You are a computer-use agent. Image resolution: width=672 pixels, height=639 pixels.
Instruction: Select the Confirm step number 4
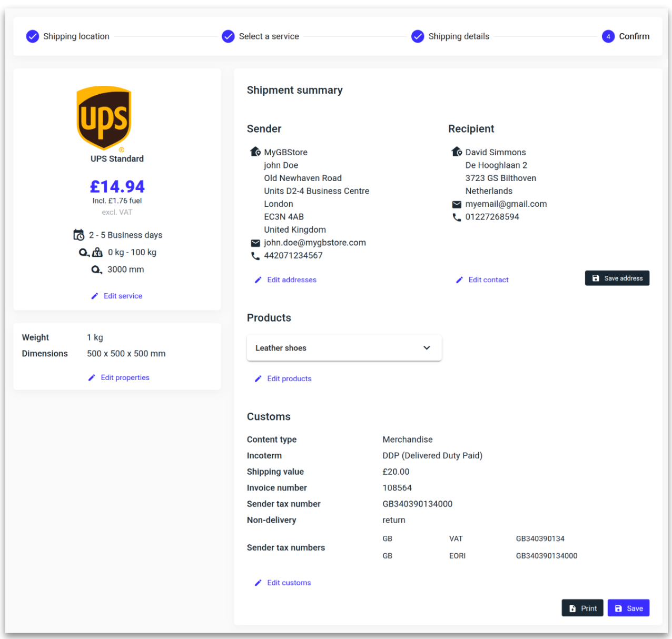coord(608,36)
